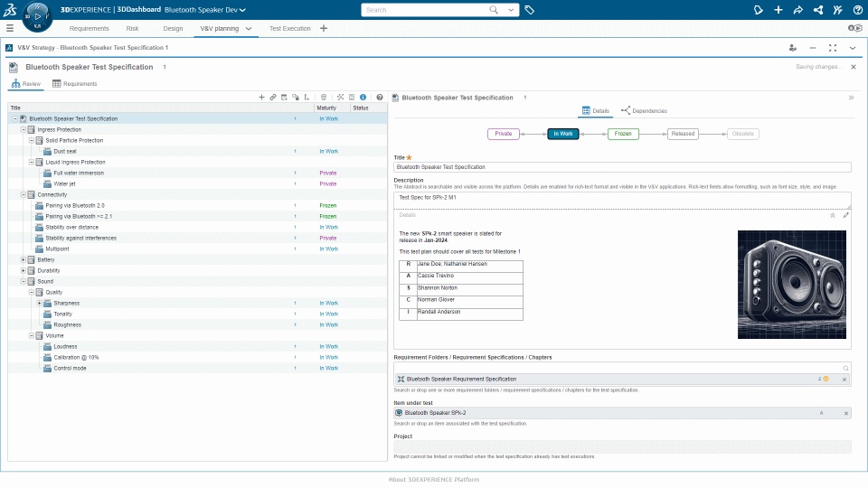The height and width of the screenshot is (488, 868).
Task: Click search icon in requirement specifications field
Action: [x=845, y=369]
